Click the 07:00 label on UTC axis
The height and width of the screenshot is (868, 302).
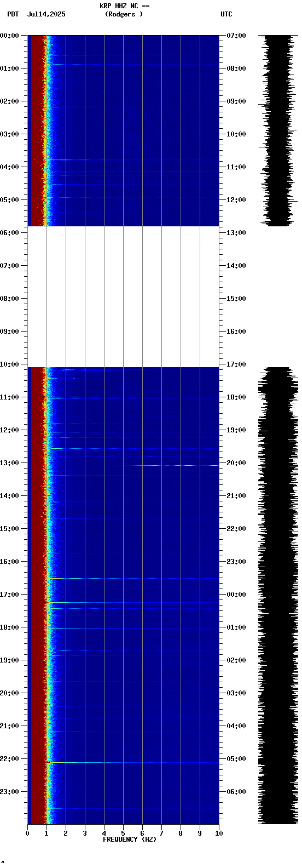click(236, 36)
